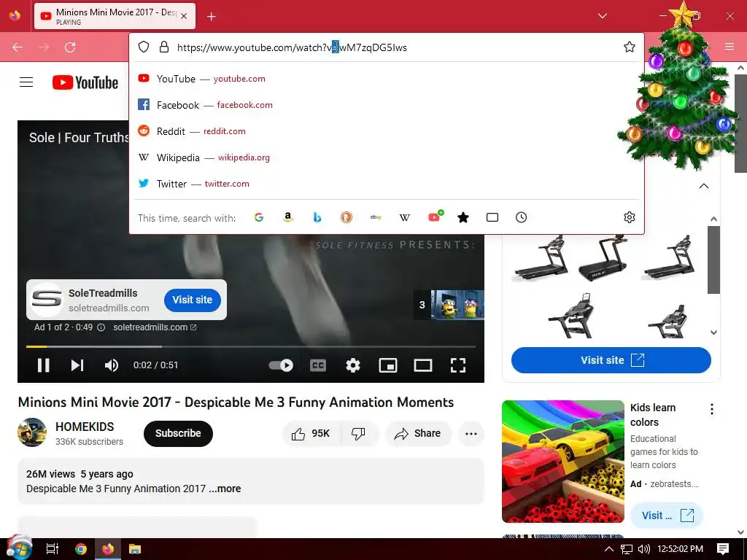Bookmark this page star icon

click(x=630, y=47)
